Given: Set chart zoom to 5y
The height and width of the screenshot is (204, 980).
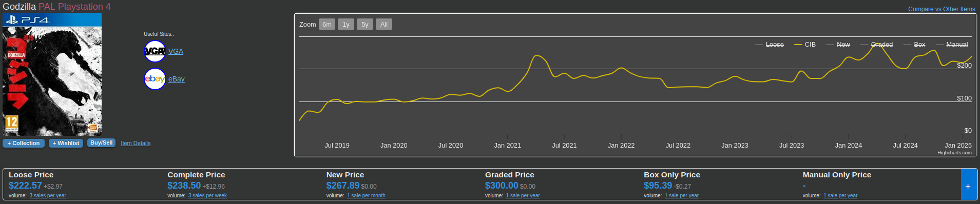Looking at the screenshot, I should [365, 24].
